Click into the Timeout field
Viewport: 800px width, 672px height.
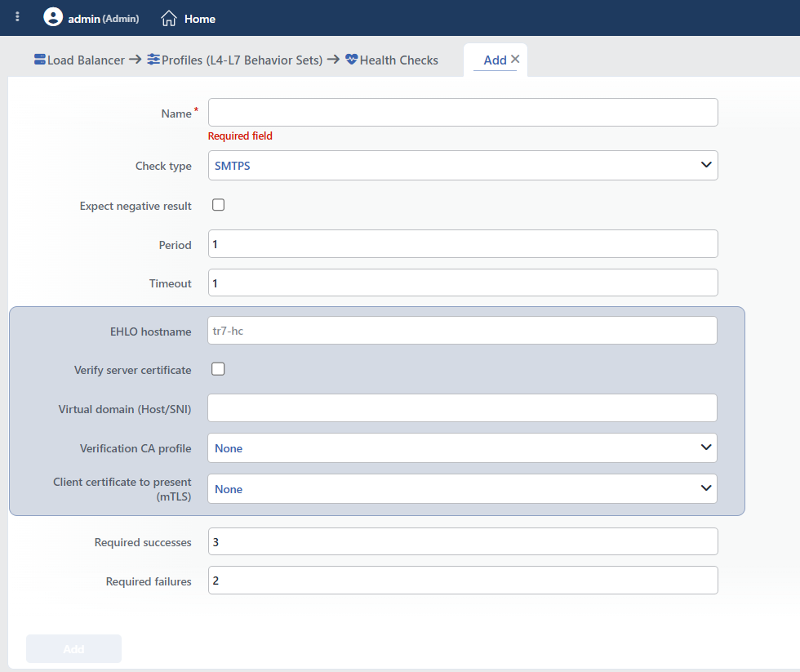tap(463, 283)
